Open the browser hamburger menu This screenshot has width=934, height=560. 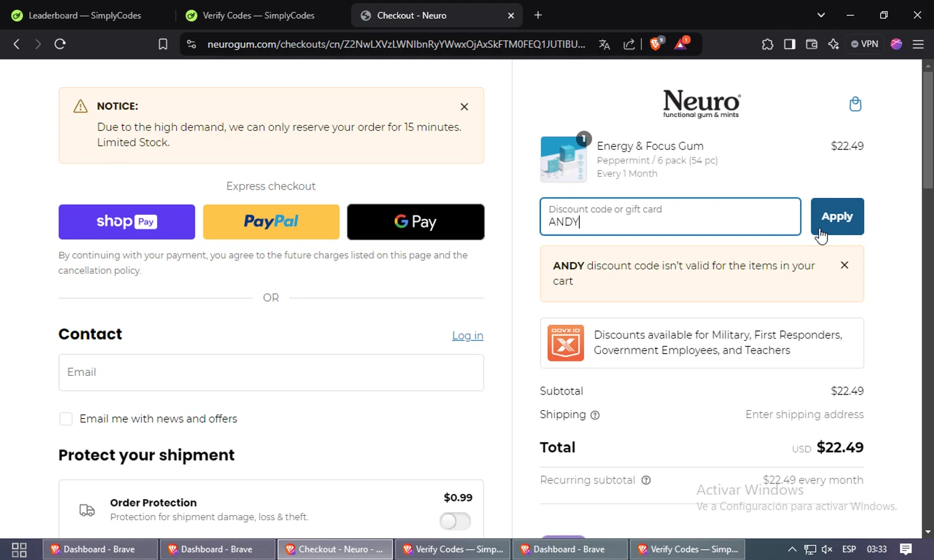[918, 44]
